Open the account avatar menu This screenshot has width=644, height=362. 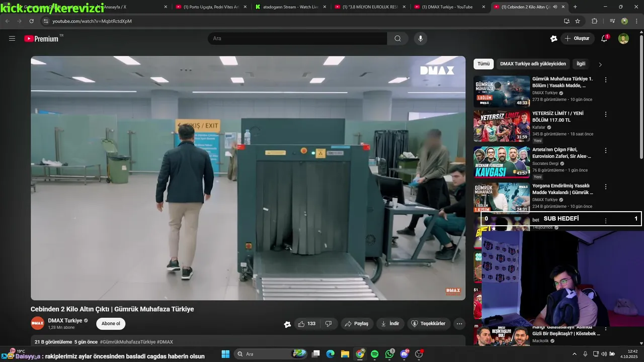(623, 38)
